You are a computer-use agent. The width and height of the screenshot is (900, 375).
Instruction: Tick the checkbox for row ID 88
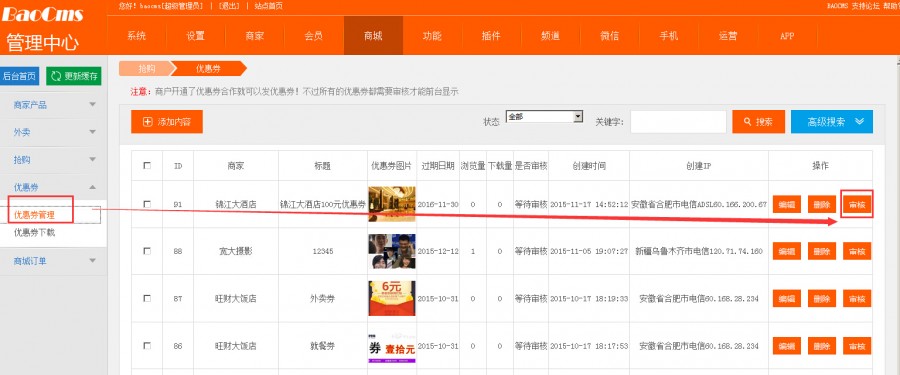click(x=147, y=251)
